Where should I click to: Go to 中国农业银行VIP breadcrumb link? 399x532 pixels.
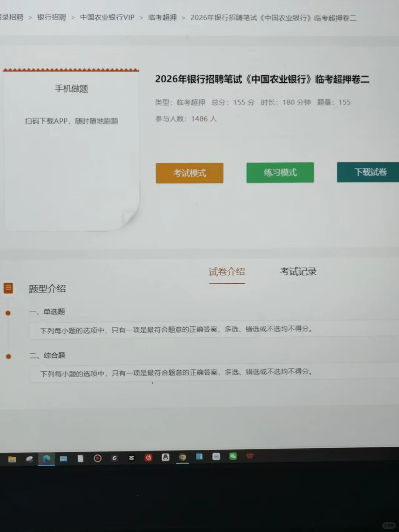(107, 17)
